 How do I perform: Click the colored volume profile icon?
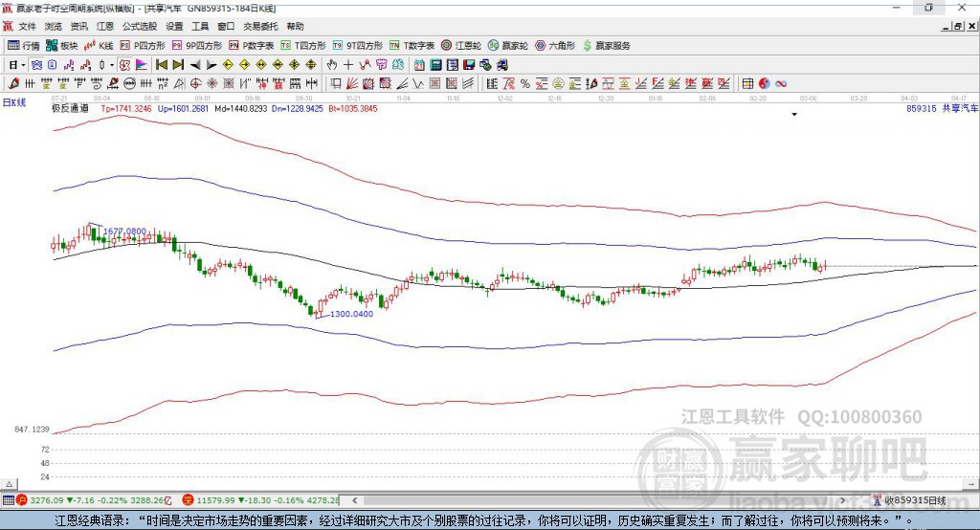(142, 65)
